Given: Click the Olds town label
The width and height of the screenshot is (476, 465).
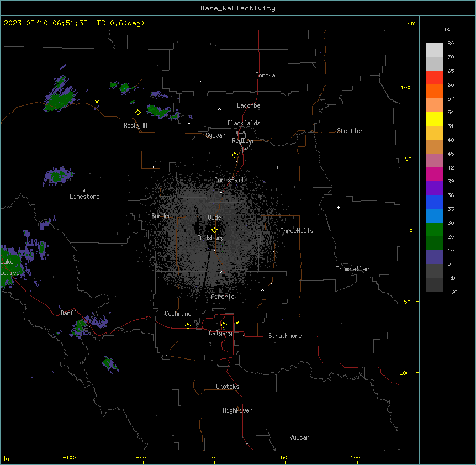Looking at the screenshot, I should 214,218.
